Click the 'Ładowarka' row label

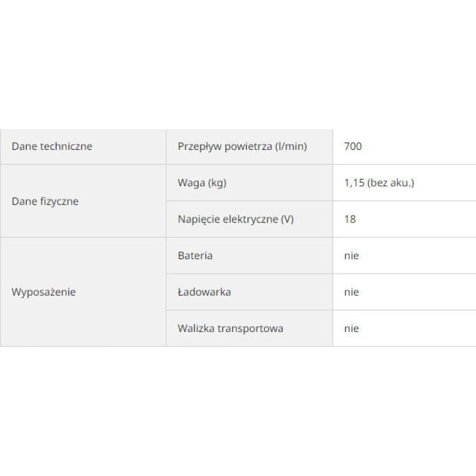pyautogui.click(x=204, y=292)
